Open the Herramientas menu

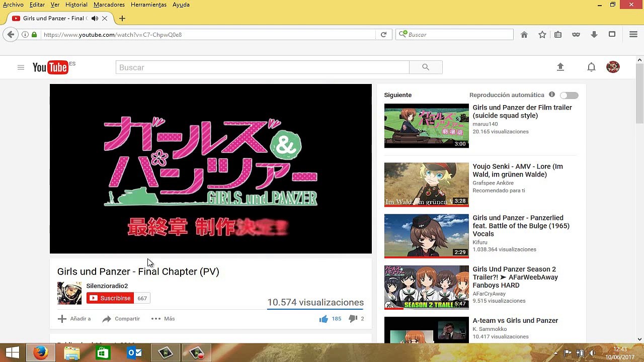pos(148,5)
